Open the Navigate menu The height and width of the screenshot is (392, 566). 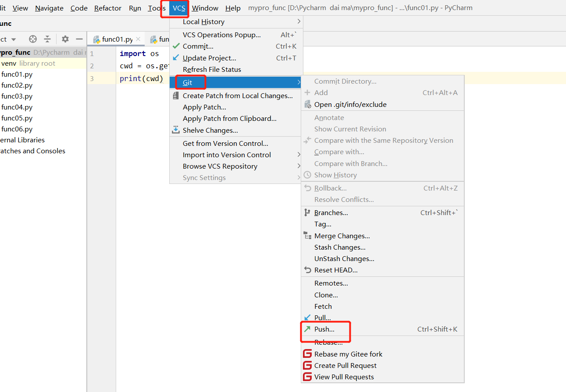click(49, 8)
